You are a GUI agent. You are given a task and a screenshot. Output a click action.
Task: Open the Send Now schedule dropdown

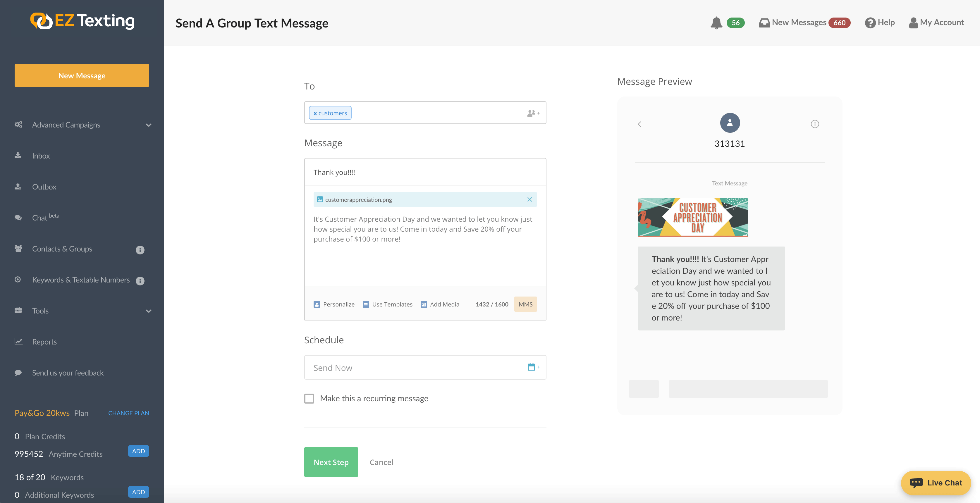tap(415, 367)
